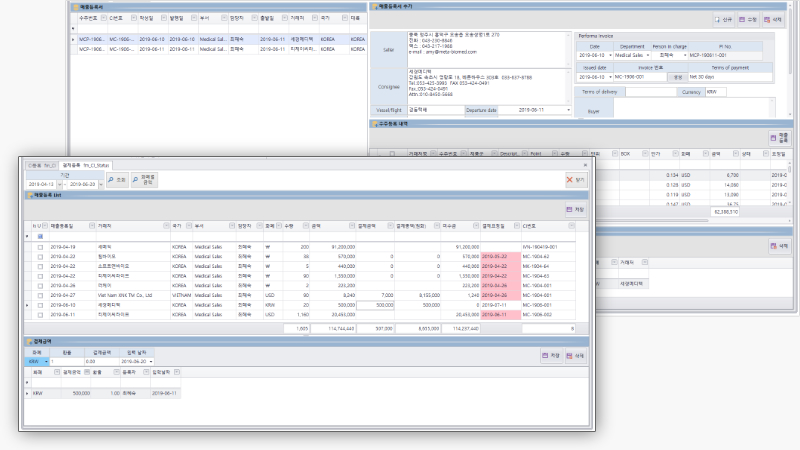Click the PI No. MCP-190611-001 value
The width and height of the screenshot is (800, 450).
point(725,55)
